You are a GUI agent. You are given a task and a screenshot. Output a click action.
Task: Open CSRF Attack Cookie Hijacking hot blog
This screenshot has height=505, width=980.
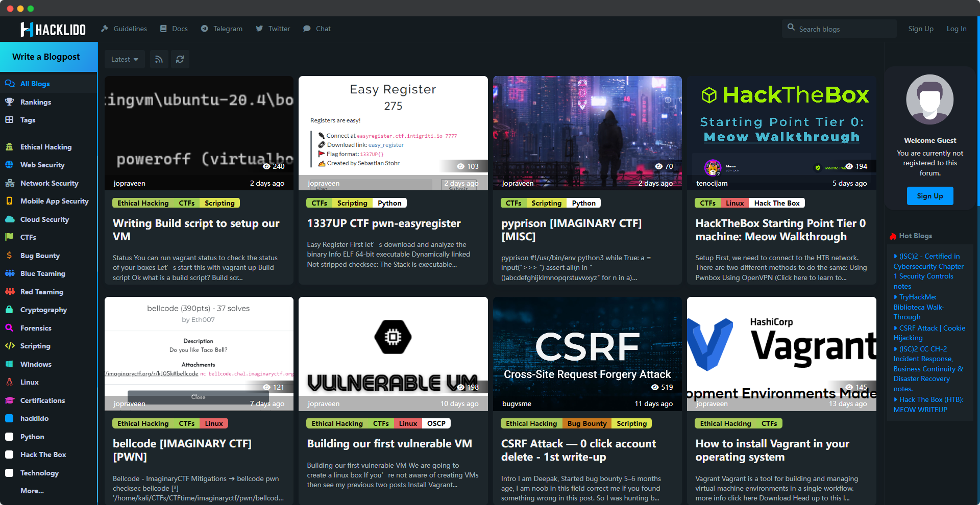tap(929, 333)
